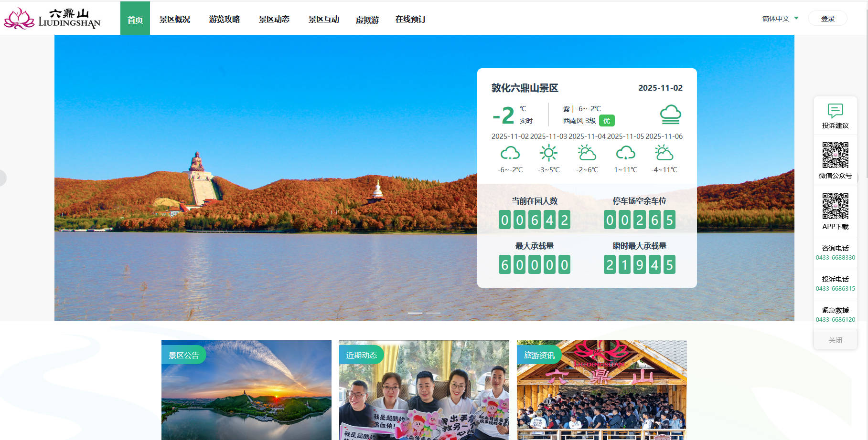868x440 pixels.
Task: Click the 咨询电话 0433-6688330 number
Action: [835, 258]
